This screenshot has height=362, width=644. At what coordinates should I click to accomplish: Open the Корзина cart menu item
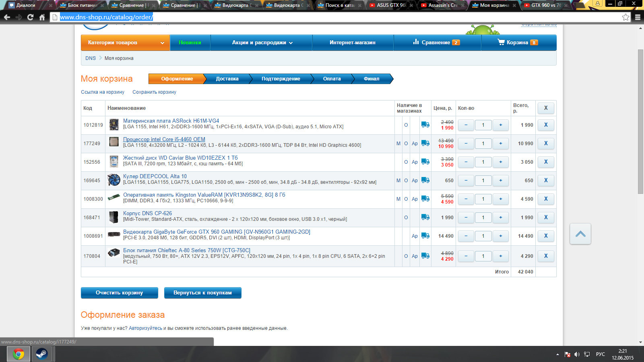coord(518,43)
